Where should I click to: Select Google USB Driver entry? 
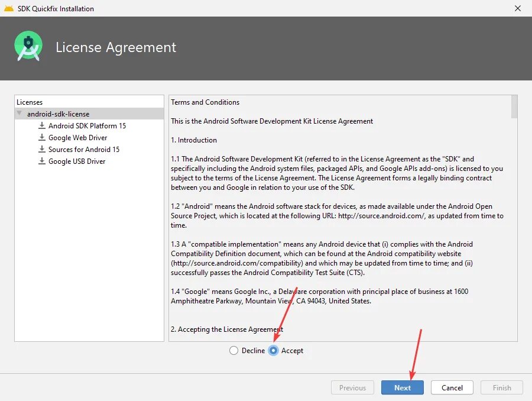[77, 161]
